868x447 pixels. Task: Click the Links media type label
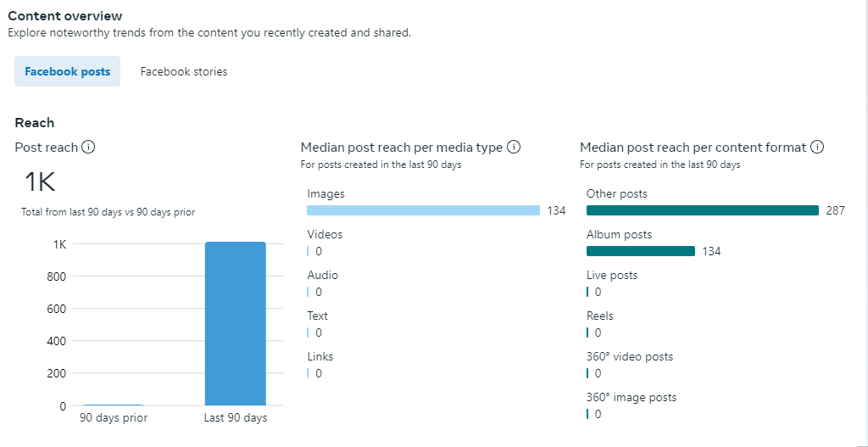coord(320,356)
